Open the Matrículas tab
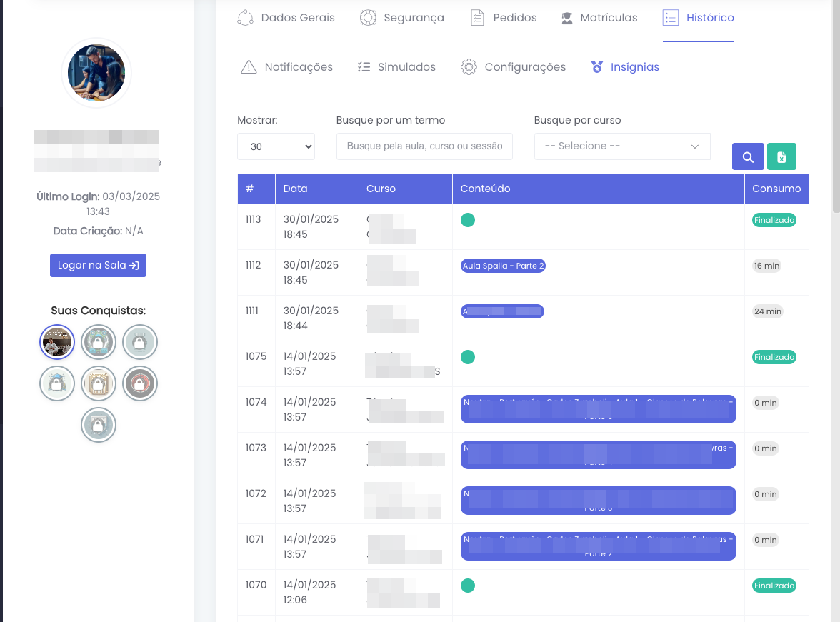Viewport: 840px width, 622px height. pyautogui.click(x=599, y=18)
